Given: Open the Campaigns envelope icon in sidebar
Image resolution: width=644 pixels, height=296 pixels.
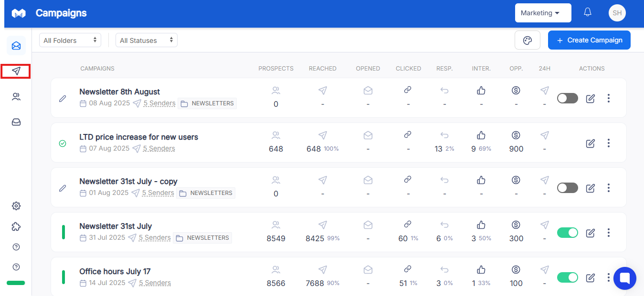Looking at the screenshot, I should (x=16, y=46).
